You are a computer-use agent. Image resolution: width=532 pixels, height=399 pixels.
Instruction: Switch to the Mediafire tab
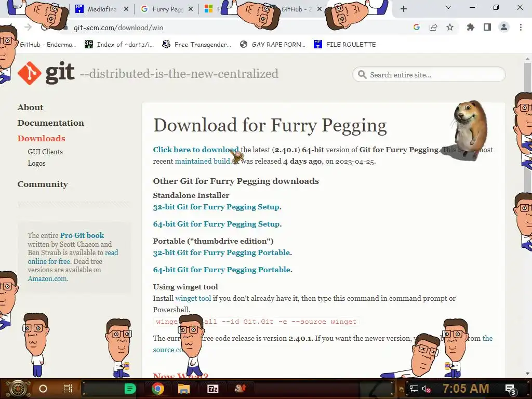[102, 9]
